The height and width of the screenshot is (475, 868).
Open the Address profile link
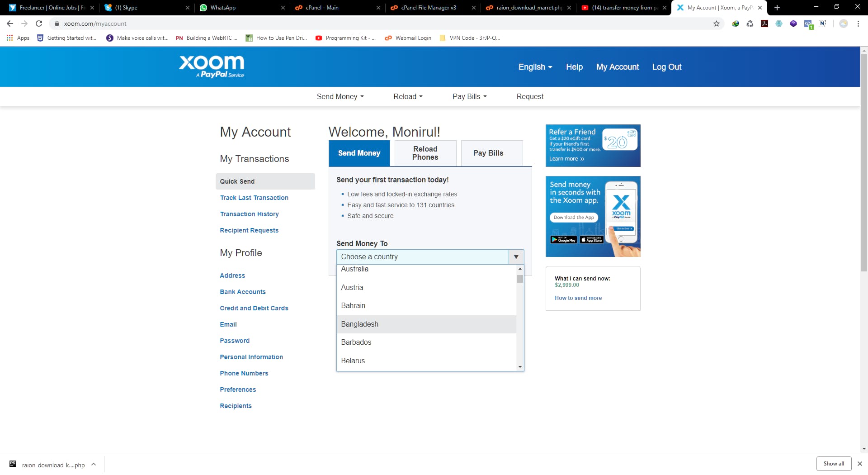232,275
